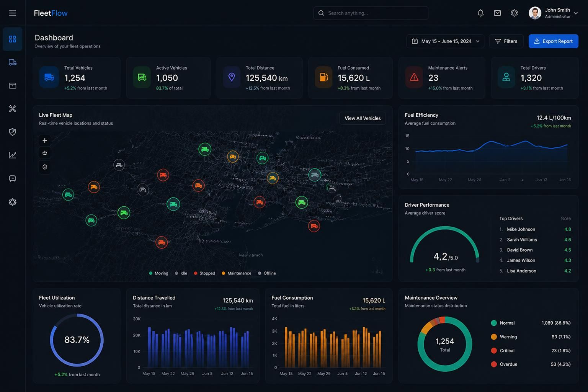This screenshot has height=392, width=588.
Task: Click the 23 Maintenance Alerts value
Action: coord(433,78)
